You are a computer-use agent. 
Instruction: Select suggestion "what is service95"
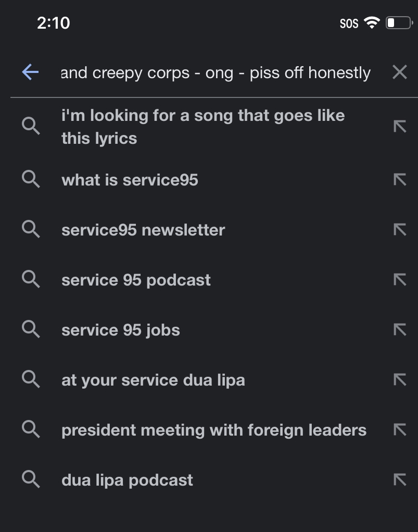tap(130, 180)
